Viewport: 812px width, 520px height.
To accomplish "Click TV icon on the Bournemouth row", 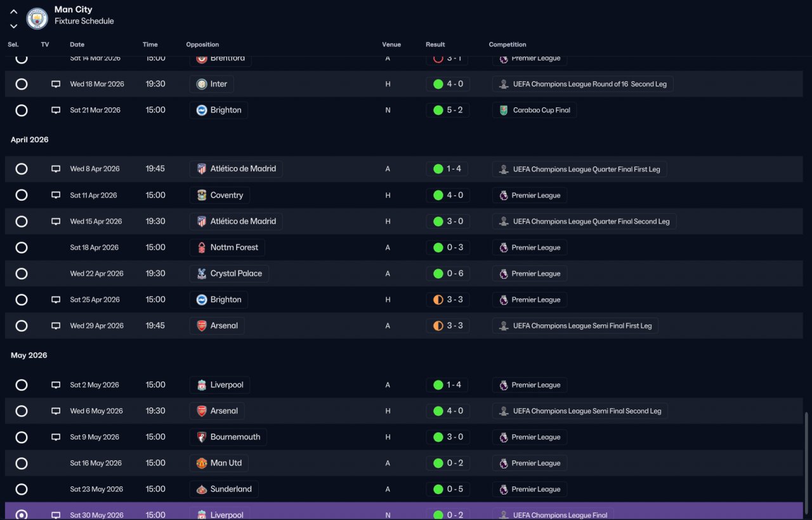I will [56, 437].
